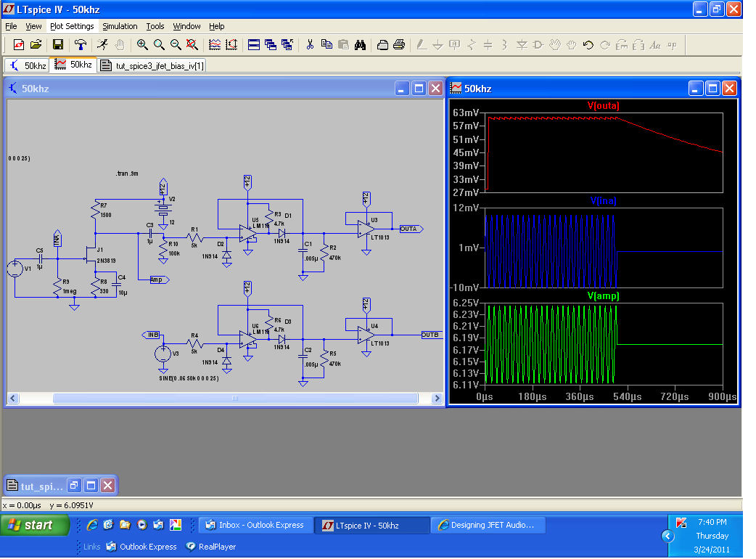Click the SINE(0 .06 50k 0 0 0 25) text
Screen dimensions: 756x559
[189, 379]
